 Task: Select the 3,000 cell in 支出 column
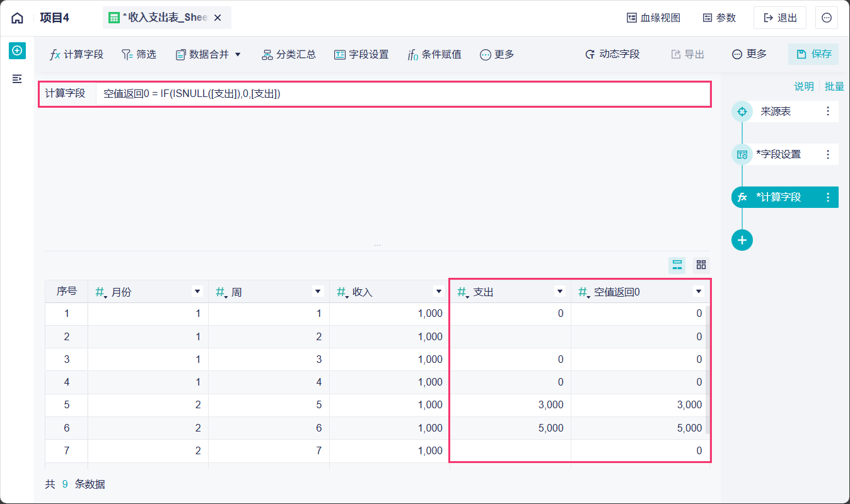pos(510,404)
